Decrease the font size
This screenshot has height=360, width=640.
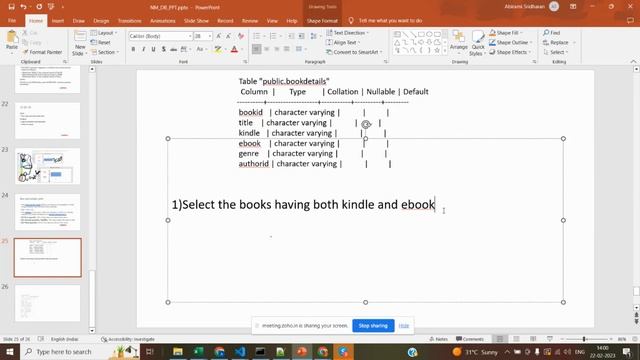[x=229, y=36]
